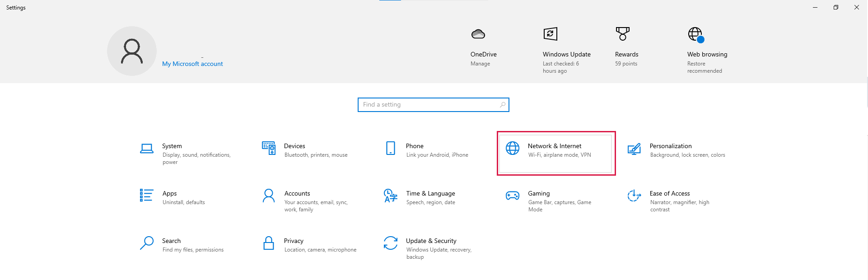Screen dimensions: 868x280
Task: Click the user profile avatar picture
Action: (x=132, y=51)
